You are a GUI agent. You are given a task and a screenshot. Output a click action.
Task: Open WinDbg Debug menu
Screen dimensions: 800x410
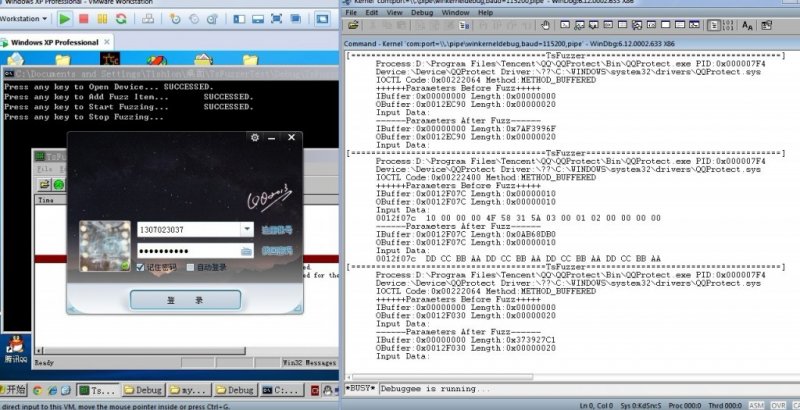click(x=421, y=12)
